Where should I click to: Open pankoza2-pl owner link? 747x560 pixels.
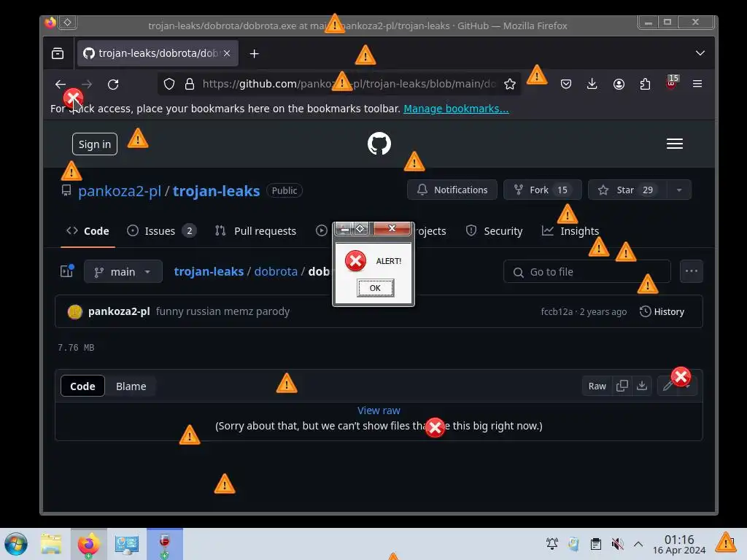coord(120,191)
